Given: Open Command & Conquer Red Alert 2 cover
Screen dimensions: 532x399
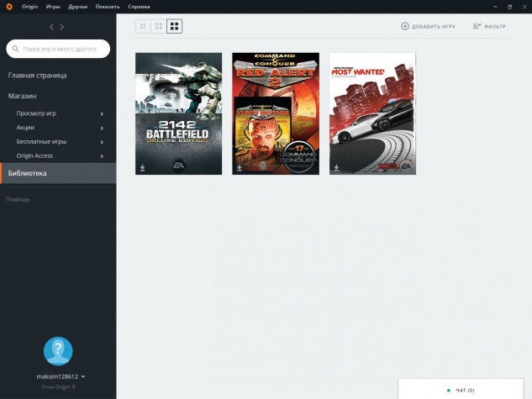Looking at the screenshot, I should (276, 114).
